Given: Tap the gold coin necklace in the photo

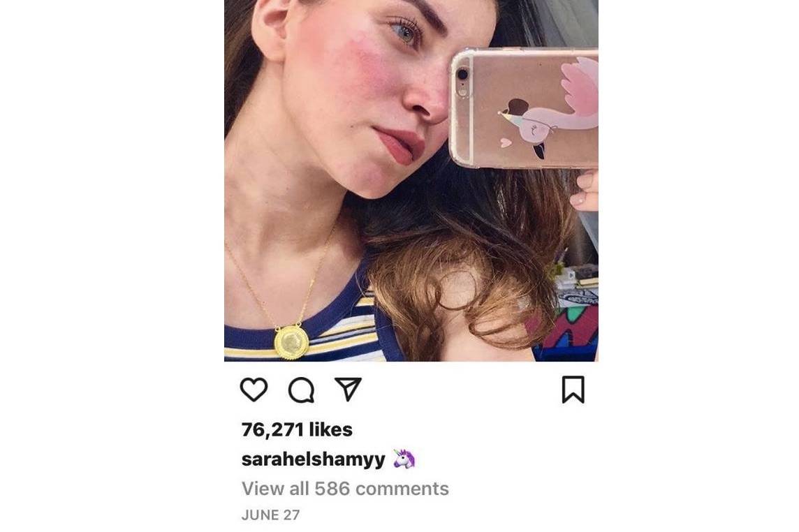Looking at the screenshot, I should tap(291, 342).
